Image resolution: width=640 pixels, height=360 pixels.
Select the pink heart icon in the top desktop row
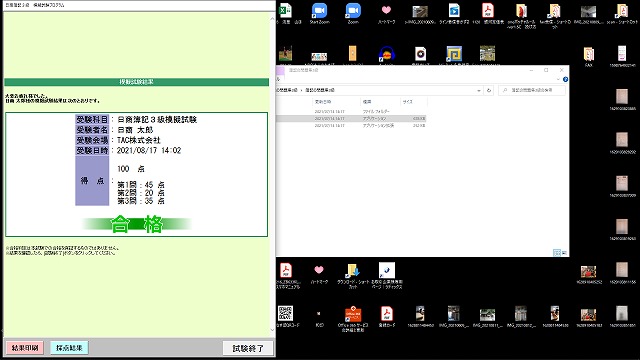(386, 10)
